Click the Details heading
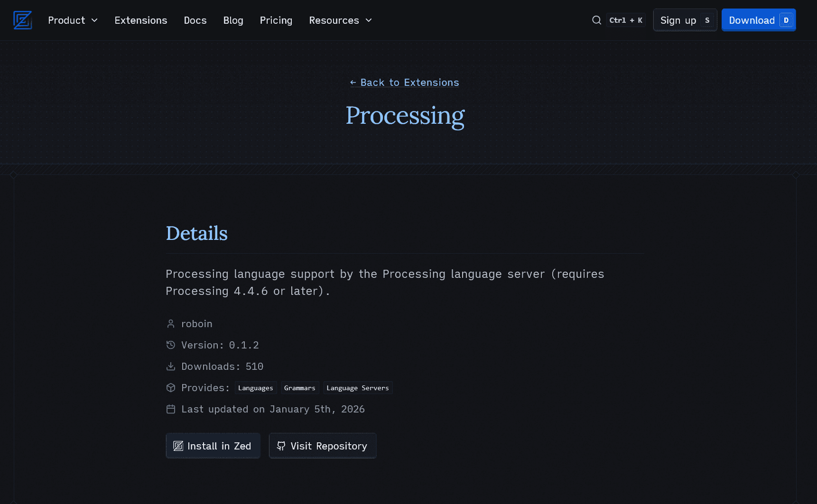 pos(197,233)
